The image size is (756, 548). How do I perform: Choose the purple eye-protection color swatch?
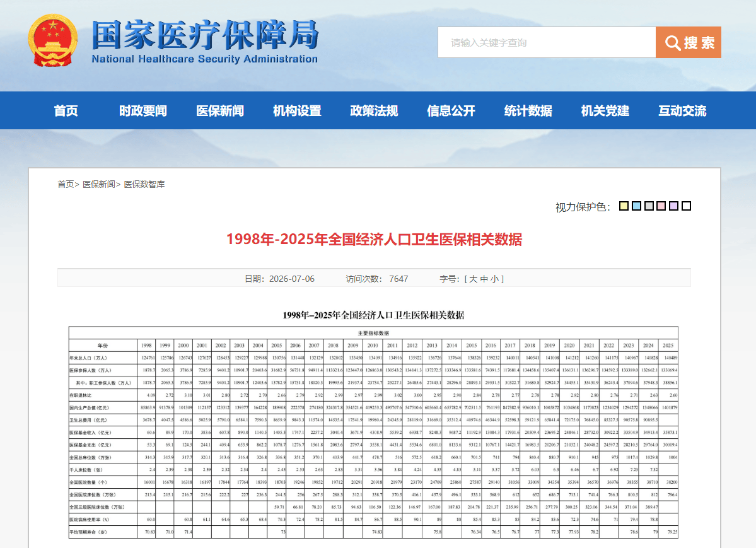coord(674,206)
